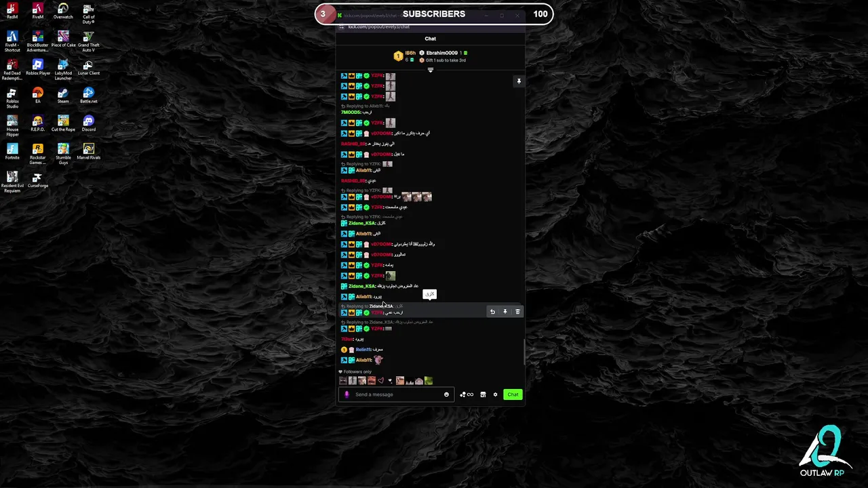The image size is (868, 488).
Task: Launch Lunar Client from desktop
Action: click(88, 68)
